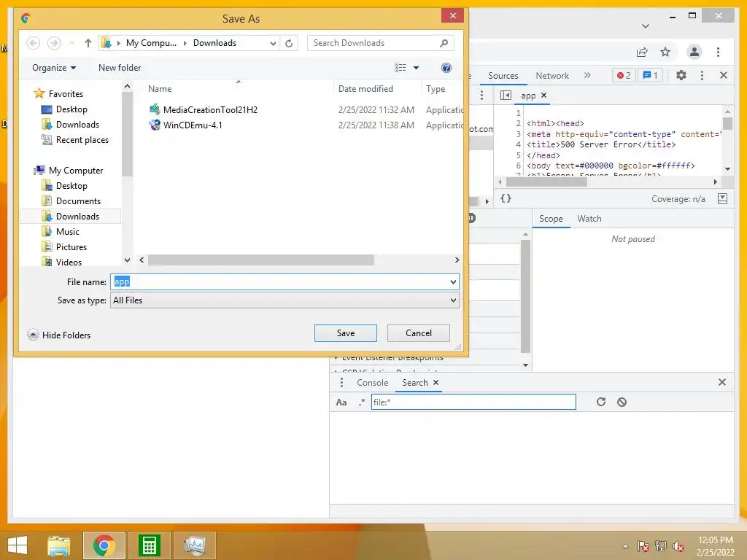The image size is (747, 560).
Task: Open the Help button in Save As dialog
Action: pos(446,68)
